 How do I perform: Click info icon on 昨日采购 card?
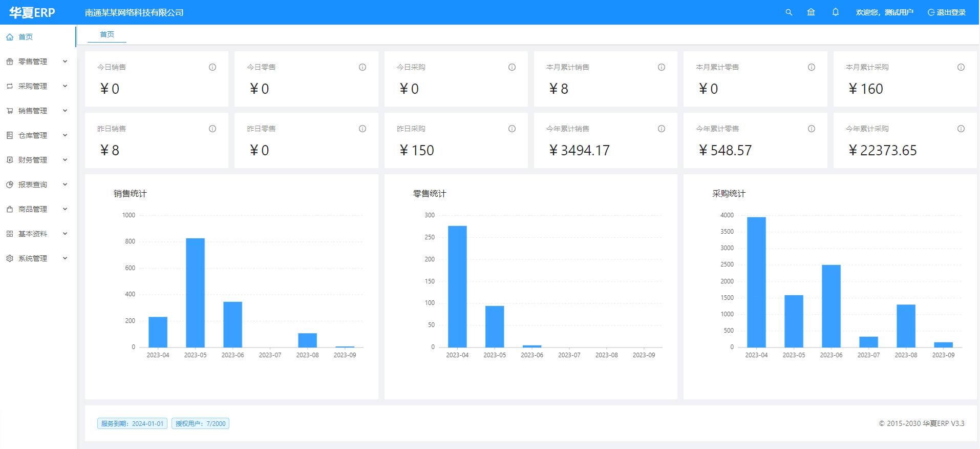click(x=512, y=129)
